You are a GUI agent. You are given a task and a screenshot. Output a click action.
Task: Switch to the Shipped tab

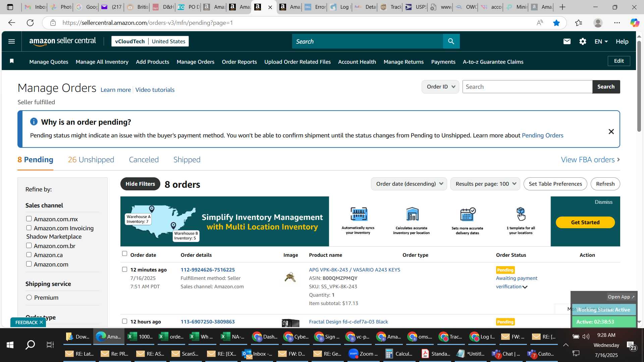187,160
